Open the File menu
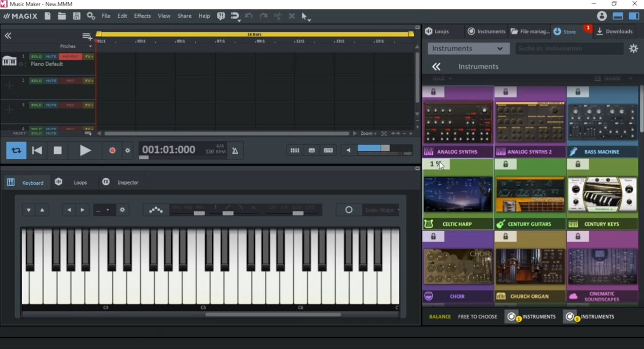Viewport: 644px width, 349px height. coord(106,16)
